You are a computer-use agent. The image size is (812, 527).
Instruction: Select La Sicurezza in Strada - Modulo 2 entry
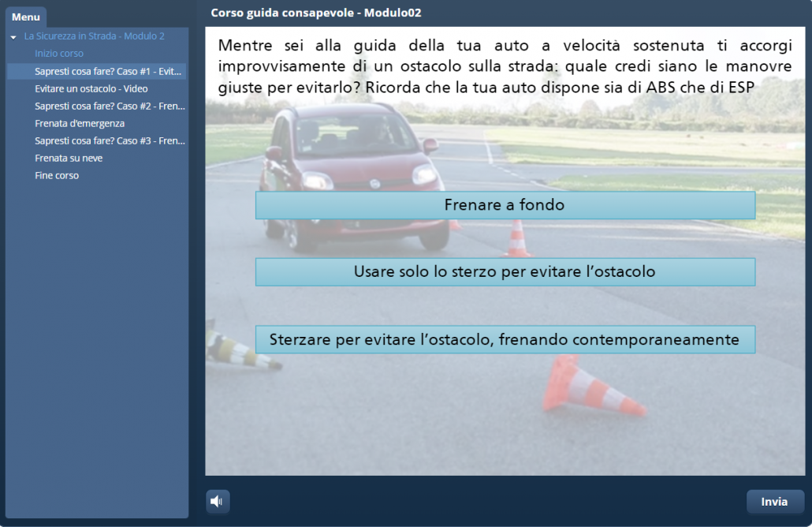(x=95, y=36)
